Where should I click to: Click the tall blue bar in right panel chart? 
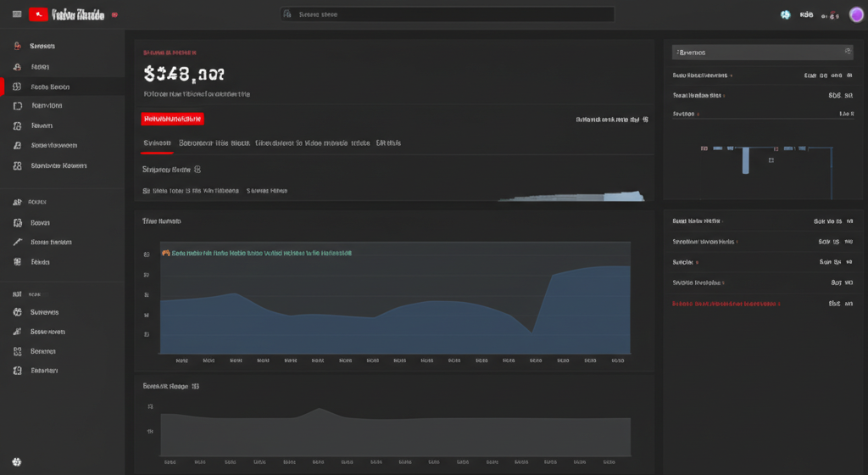click(745, 160)
